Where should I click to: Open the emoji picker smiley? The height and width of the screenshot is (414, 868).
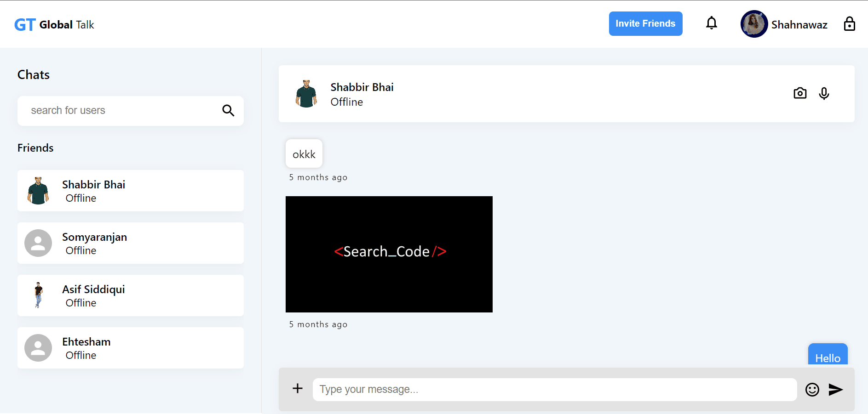pyautogui.click(x=812, y=390)
